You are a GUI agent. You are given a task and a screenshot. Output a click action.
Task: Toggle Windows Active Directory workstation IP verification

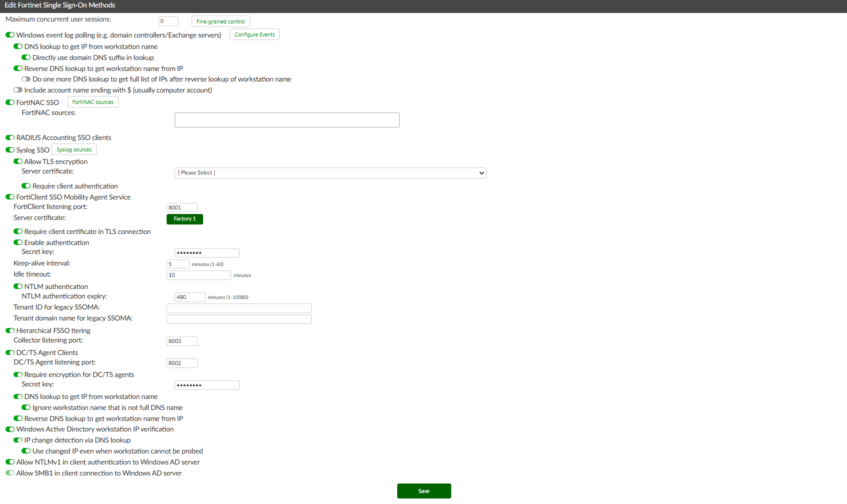pyautogui.click(x=10, y=429)
